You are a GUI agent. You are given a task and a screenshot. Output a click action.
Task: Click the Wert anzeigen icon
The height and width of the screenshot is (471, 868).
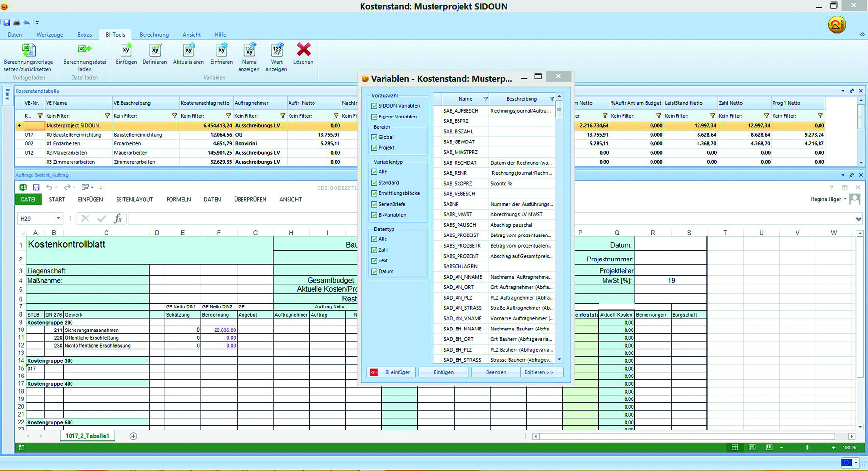pyautogui.click(x=277, y=49)
